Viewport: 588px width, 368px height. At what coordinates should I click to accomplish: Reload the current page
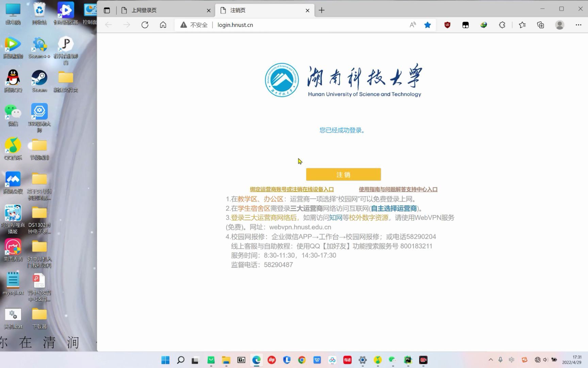(x=145, y=25)
